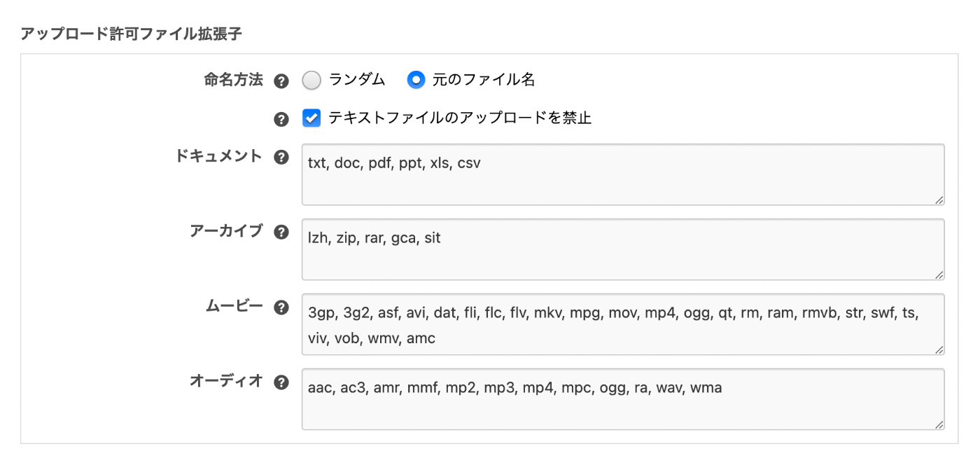
Task: Place cursor in ムービー extensions box
Action: [x=622, y=324]
